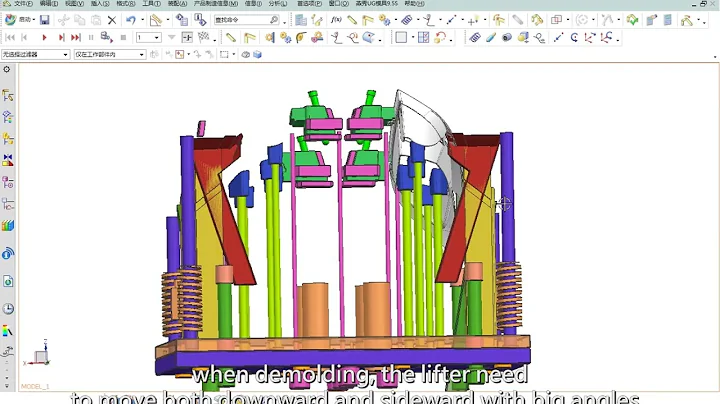
Task: Step forward one frame in playback
Action: pyautogui.click(x=61, y=38)
